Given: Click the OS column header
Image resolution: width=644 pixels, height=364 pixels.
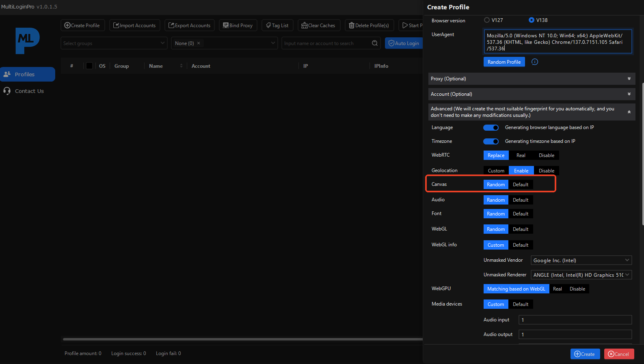Looking at the screenshot, I should coord(102,66).
